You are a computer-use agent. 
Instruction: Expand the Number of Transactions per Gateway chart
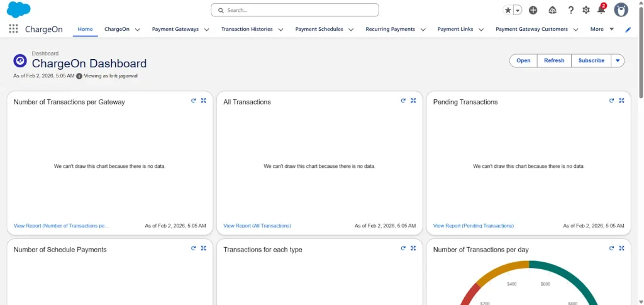(x=203, y=101)
